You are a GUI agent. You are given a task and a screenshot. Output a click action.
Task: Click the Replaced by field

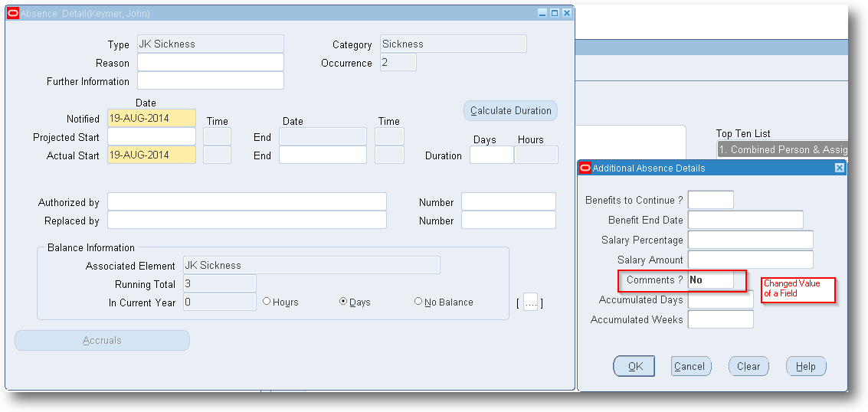point(247,220)
